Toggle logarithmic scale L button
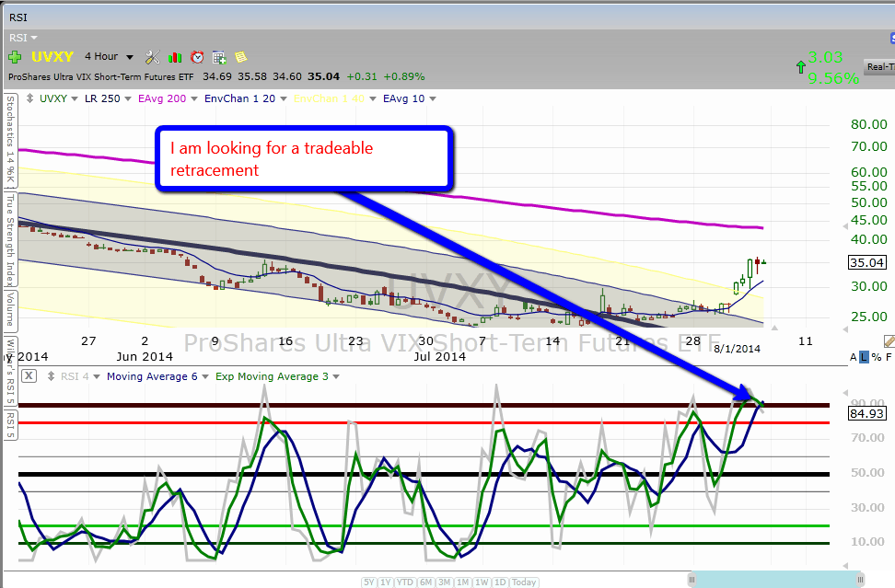The height and width of the screenshot is (588, 895). click(864, 357)
